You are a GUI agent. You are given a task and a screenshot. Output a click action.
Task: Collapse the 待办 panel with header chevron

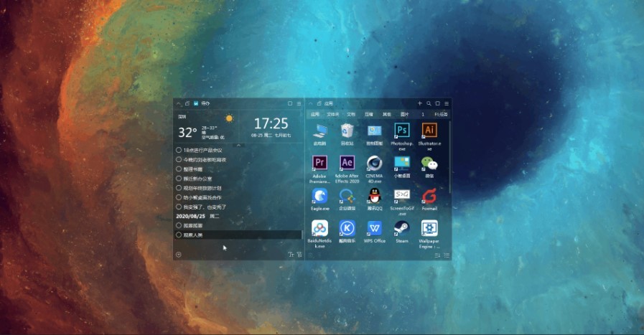[x=179, y=103]
